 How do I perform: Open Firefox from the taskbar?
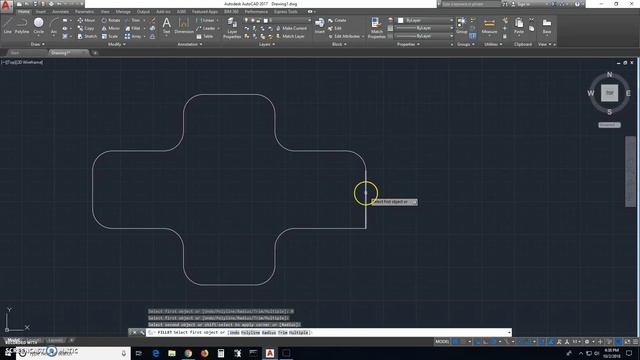coord(204,353)
